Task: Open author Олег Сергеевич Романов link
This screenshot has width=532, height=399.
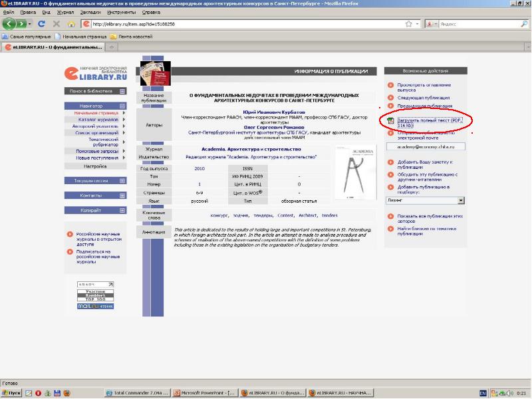Action: click(x=274, y=127)
